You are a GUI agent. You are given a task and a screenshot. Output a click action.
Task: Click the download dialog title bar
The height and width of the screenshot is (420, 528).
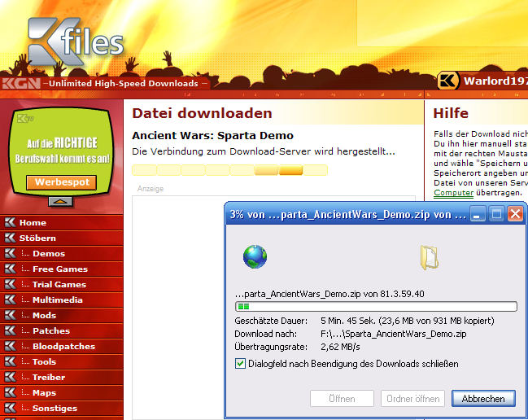348,214
